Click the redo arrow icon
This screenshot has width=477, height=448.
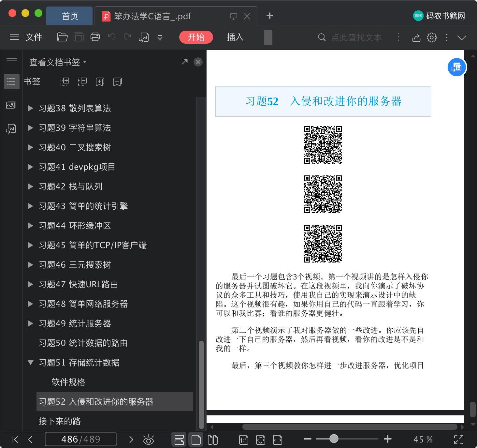click(x=127, y=37)
